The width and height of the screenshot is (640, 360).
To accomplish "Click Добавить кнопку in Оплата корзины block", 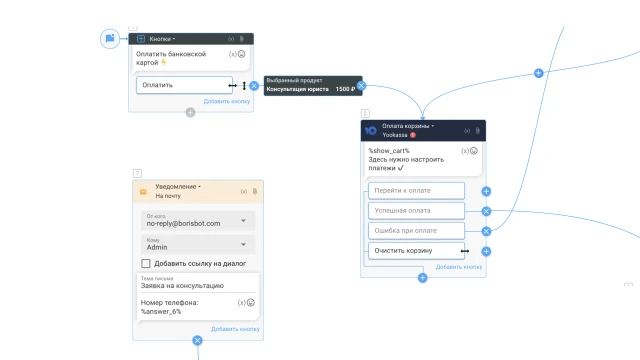I will [459, 267].
